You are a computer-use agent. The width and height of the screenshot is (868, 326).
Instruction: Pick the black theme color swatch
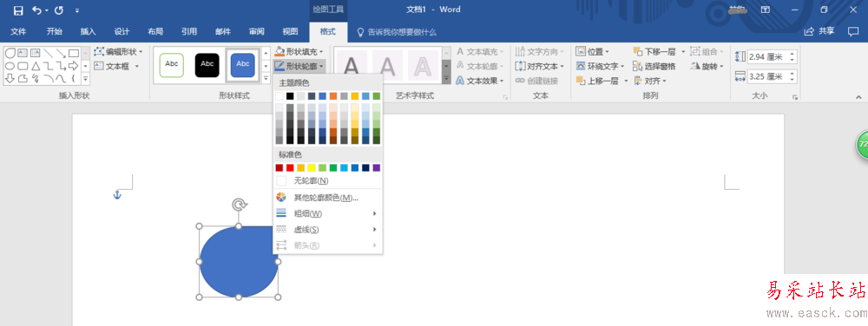(290, 96)
